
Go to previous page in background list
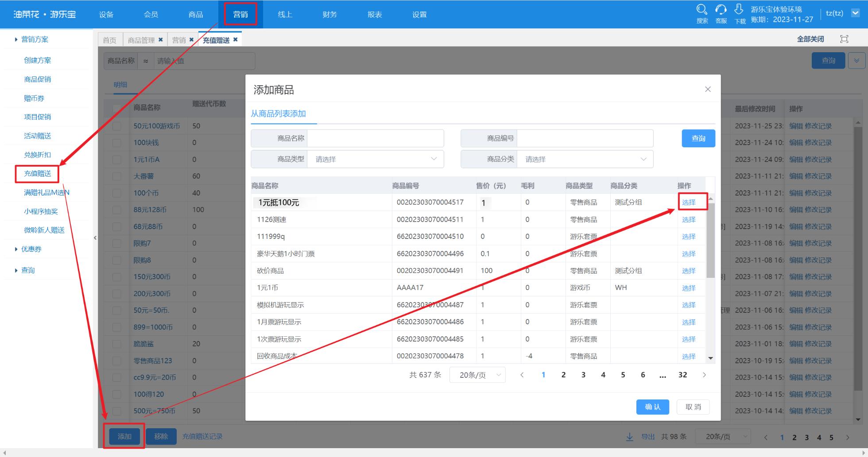coord(766,437)
